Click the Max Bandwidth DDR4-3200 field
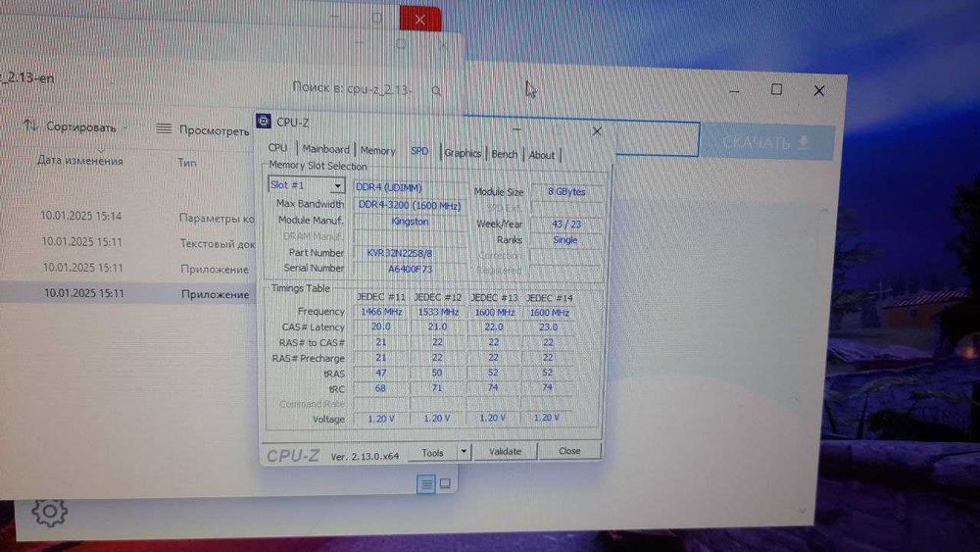 point(410,205)
